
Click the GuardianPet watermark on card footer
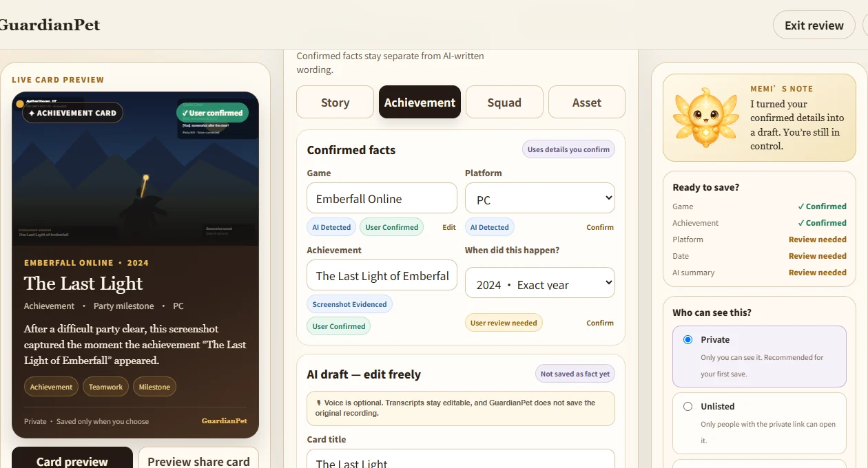(x=224, y=421)
